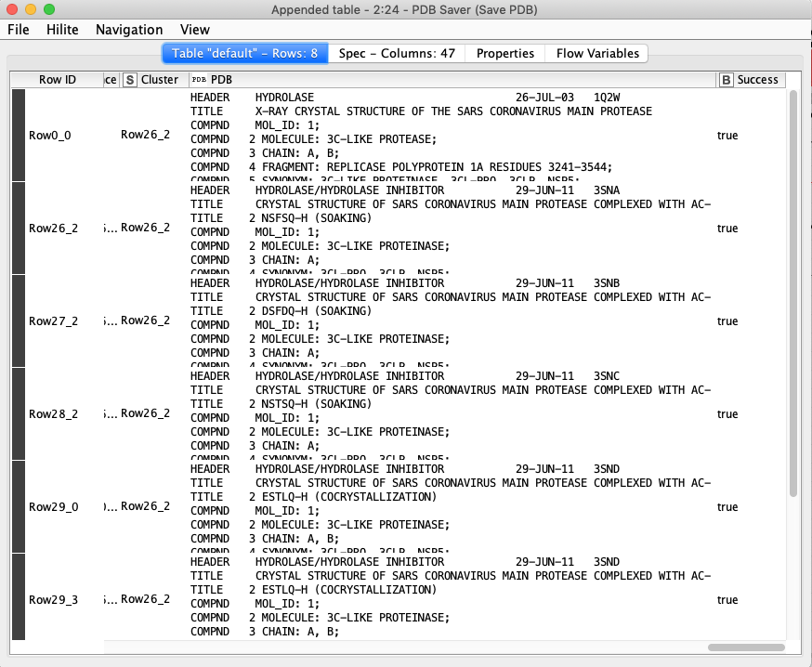Select row ID Row29_3
Viewport: 812px width, 667px height.
(53, 600)
